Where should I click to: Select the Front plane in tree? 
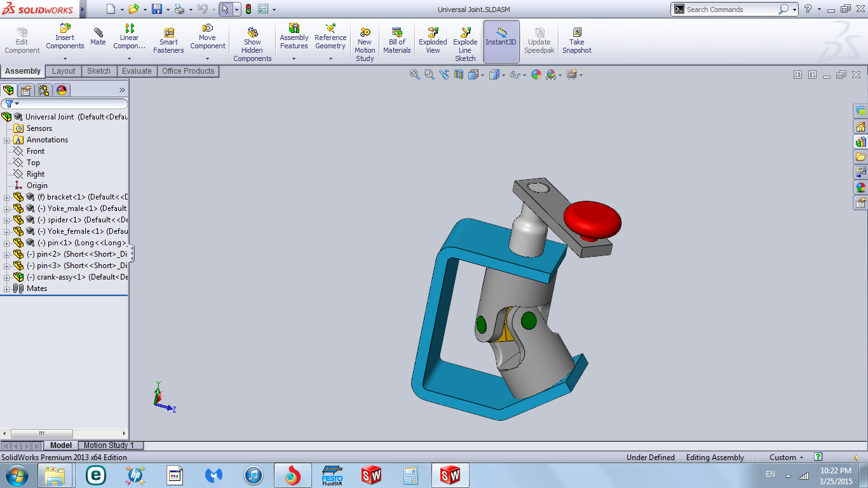click(36, 151)
